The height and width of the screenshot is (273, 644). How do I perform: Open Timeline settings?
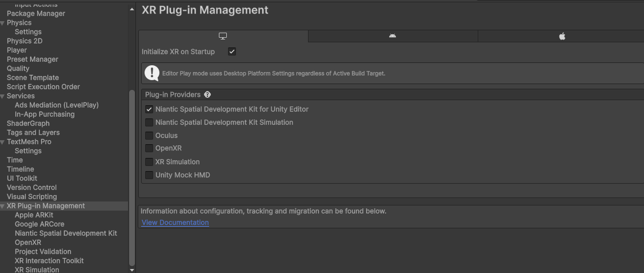21,169
